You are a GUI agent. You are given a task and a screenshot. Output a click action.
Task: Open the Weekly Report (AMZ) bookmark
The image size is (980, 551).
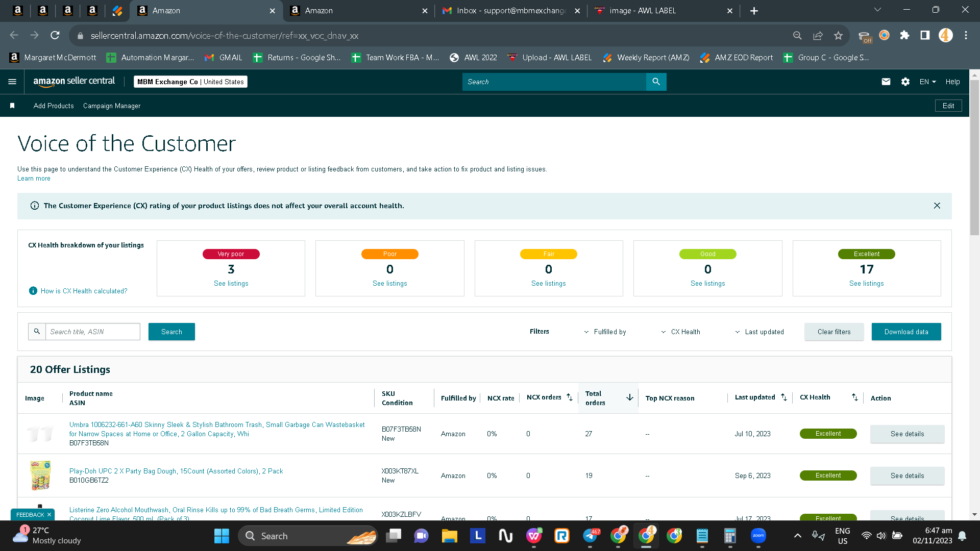pos(646,58)
